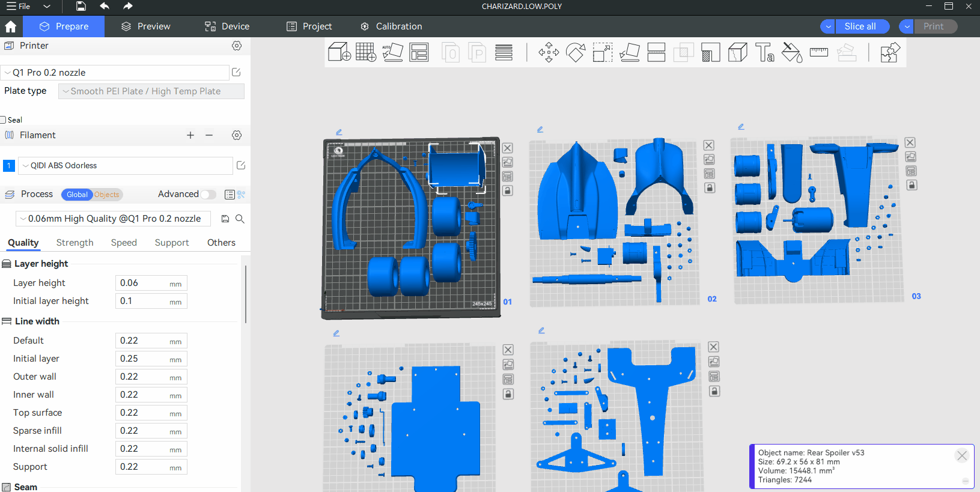Open the Assembly view puzzle icon
The image size is (980, 492).
(890, 52)
